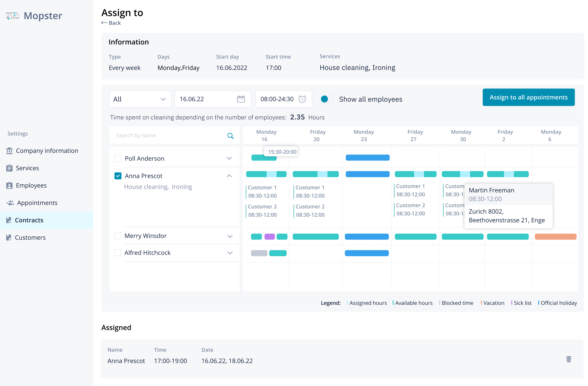Viewport: 588px width, 386px height.
Task: Click the Mopster logo icon
Action: [x=13, y=16]
